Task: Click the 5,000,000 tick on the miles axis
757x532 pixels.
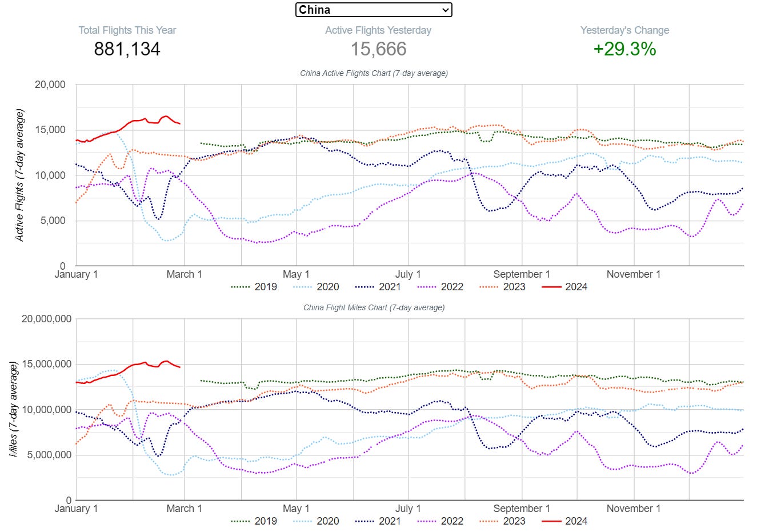Action: (49, 455)
